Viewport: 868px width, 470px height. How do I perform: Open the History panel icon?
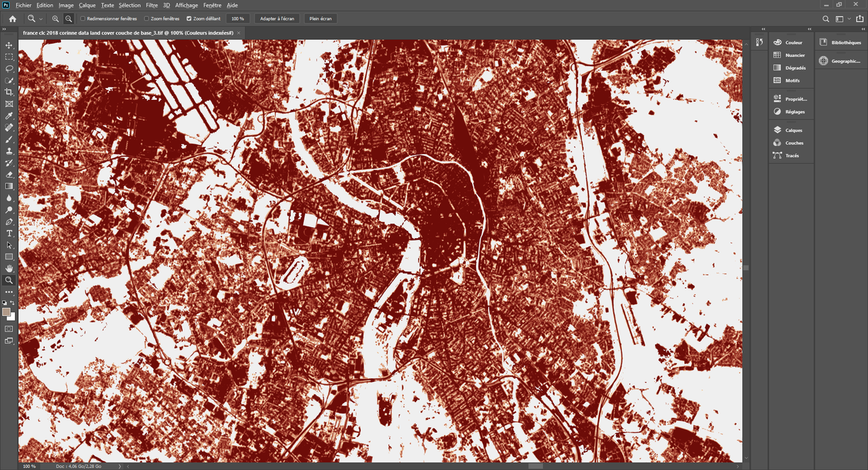tap(759, 43)
